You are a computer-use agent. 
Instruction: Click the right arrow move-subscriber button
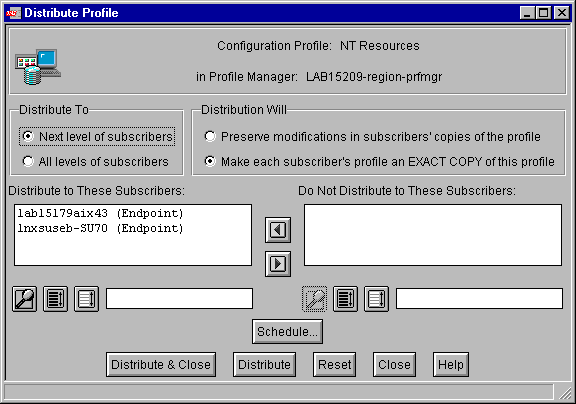[x=278, y=264]
